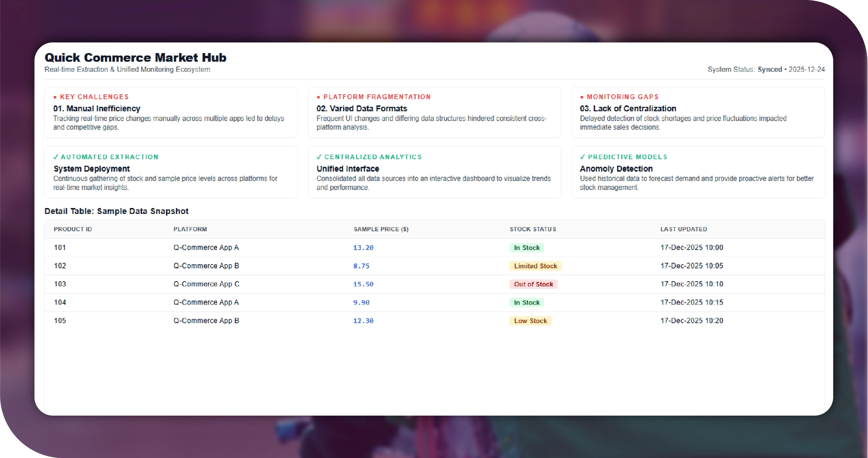This screenshot has width=868, height=458.
Task: Click the 15.50 price link for product 103
Action: [x=363, y=284]
